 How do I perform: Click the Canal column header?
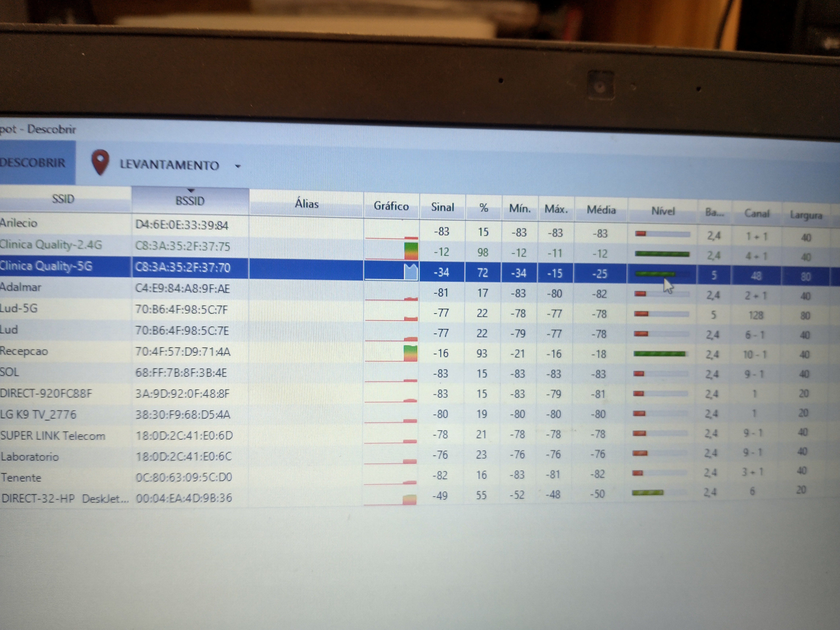[x=757, y=213]
